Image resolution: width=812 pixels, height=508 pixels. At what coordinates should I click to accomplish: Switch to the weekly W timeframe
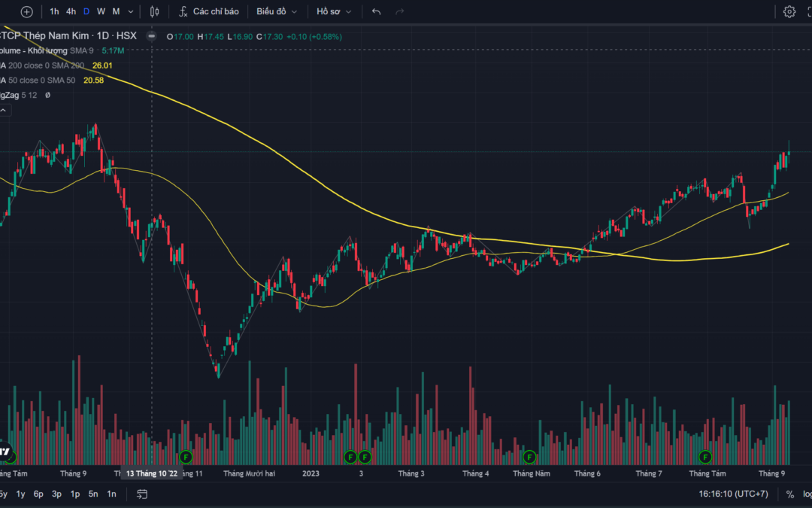(101, 11)
